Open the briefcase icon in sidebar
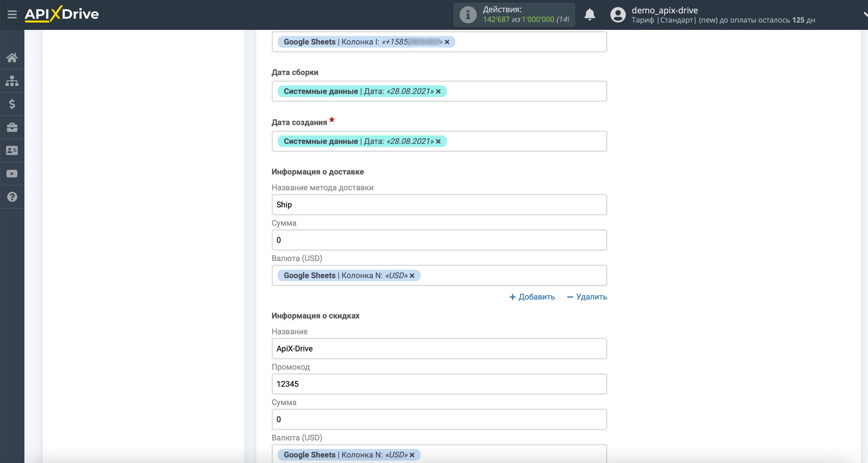 [x=12, y=127]
